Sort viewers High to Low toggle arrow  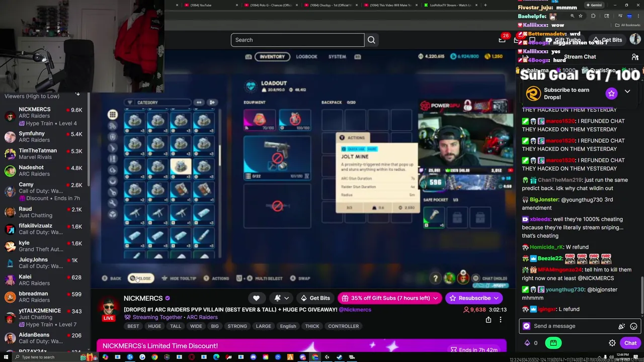(77, 94)
